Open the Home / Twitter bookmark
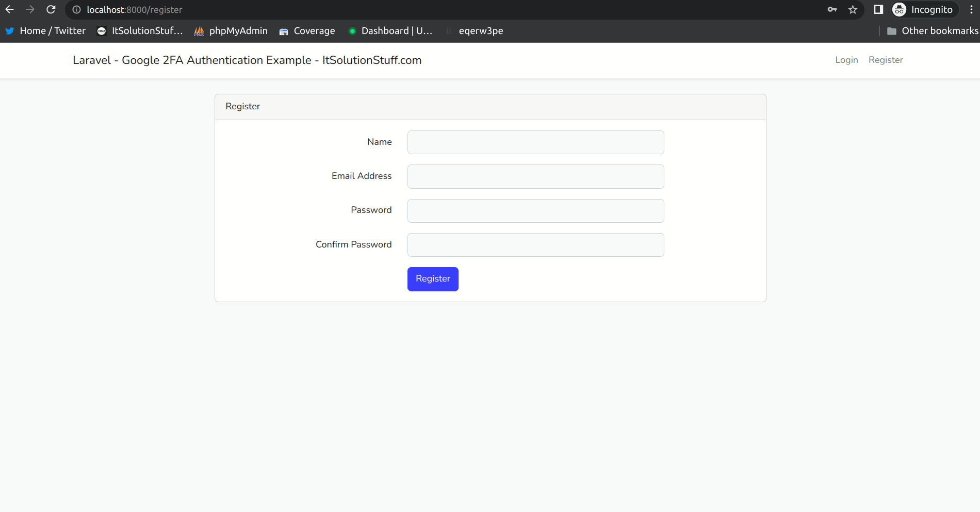980x512 pixels. tap(46, 31)
